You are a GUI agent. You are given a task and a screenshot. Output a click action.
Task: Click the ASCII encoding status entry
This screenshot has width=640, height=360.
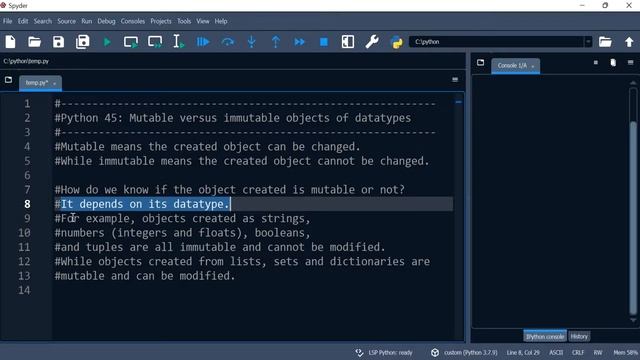click(x=556, y=353)
